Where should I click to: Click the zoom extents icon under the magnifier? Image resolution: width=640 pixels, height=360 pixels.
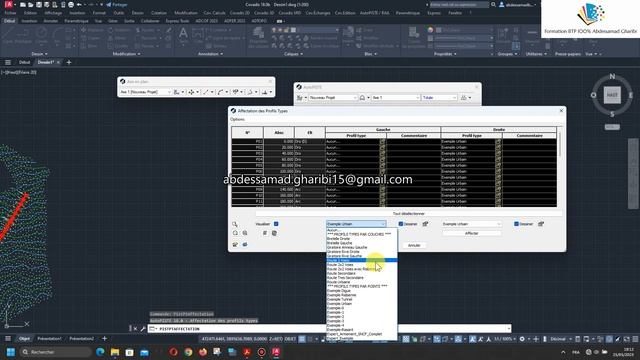pos(235,233)
